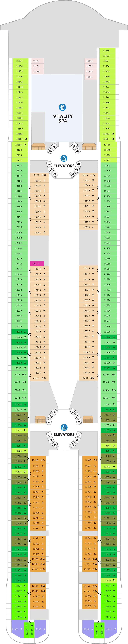Click the sofa bed symbol on cabin 12657

click(x=93, y=378)
